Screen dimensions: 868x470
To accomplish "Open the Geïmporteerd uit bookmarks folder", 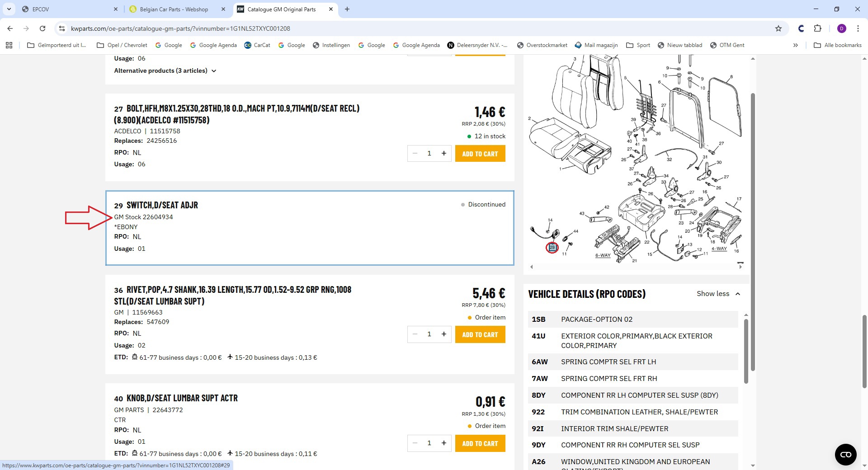I will pyautogui.click(x=57, y=45).
